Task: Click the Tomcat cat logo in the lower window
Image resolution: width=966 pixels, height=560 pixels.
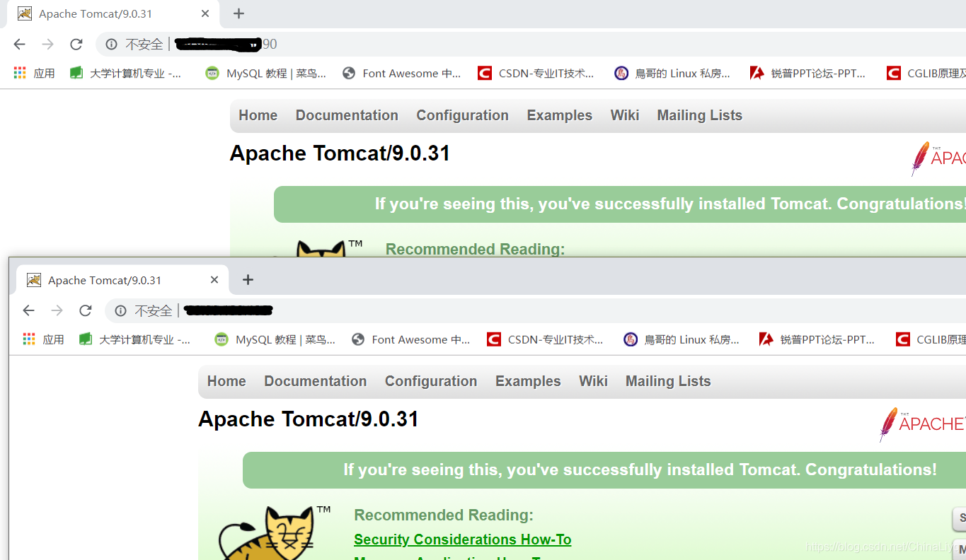Action: point(275,532)
